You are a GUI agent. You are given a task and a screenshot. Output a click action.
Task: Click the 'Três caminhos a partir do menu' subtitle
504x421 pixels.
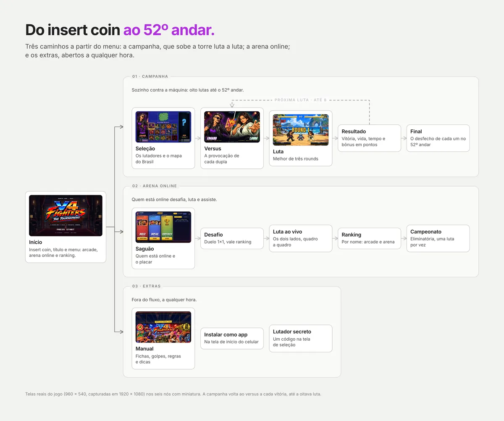tap(157, 50)
